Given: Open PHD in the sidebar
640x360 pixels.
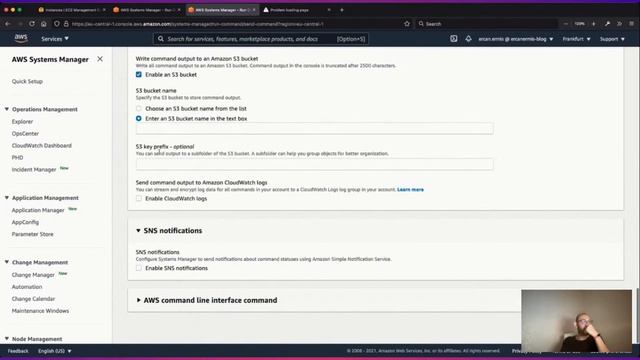Looking at the screenshot, I should [x=18, y=158].
